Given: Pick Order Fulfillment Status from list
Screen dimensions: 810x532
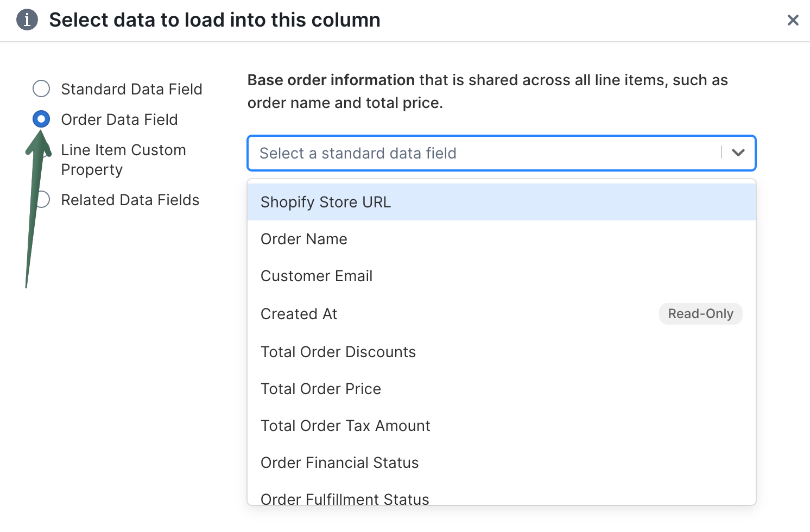Looking at the screenshot, I should (345, 498).
